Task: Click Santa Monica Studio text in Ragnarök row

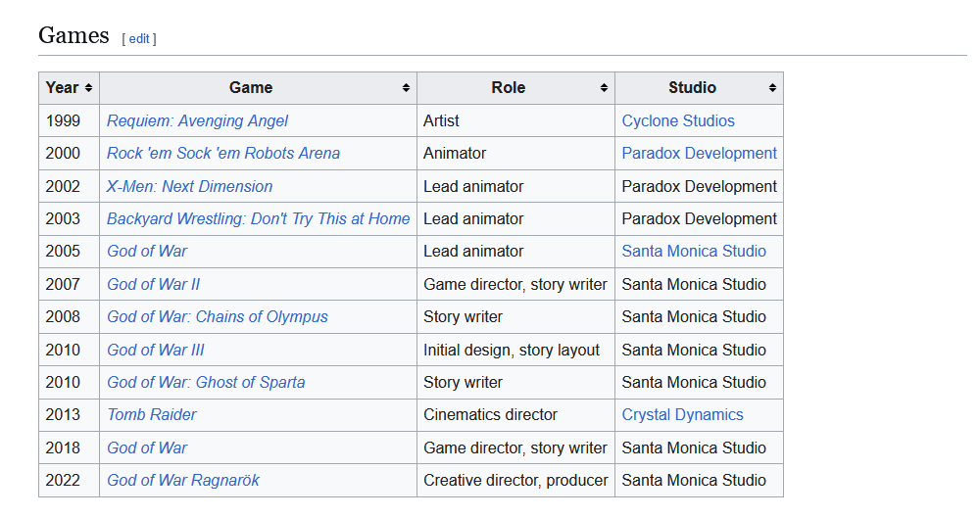Action: (694, 481)
